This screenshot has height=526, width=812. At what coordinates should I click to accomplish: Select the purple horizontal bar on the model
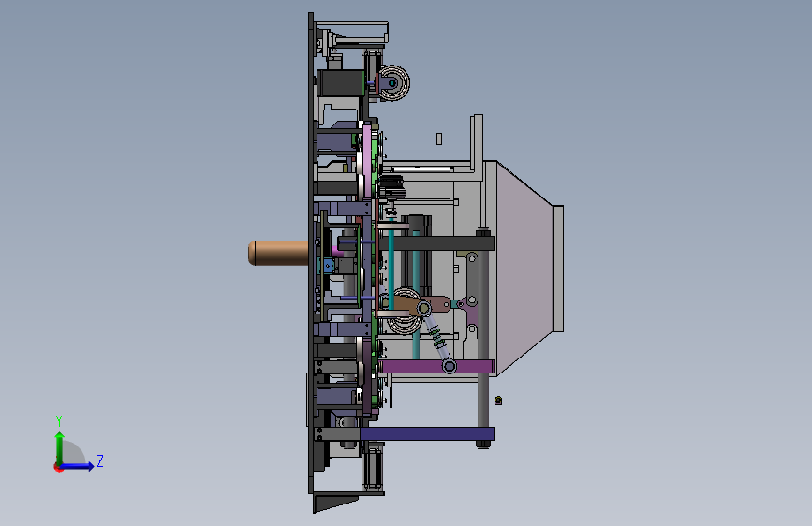pos(436,367)
